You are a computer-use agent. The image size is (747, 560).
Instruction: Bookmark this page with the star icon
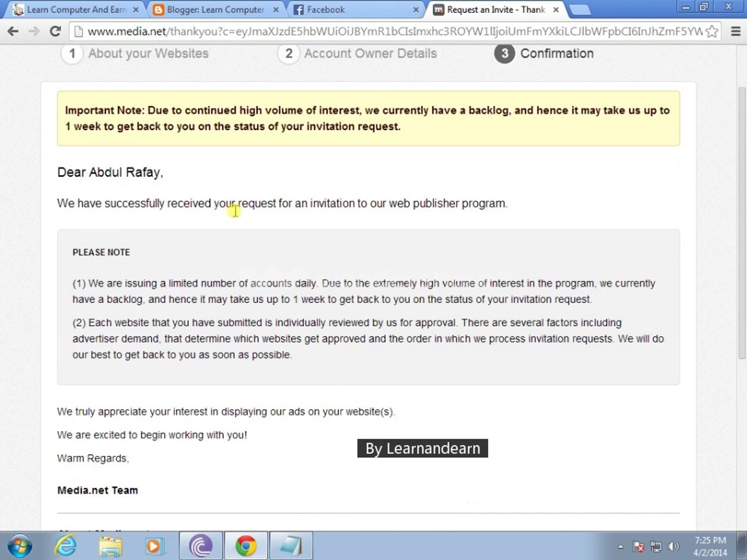712,32
